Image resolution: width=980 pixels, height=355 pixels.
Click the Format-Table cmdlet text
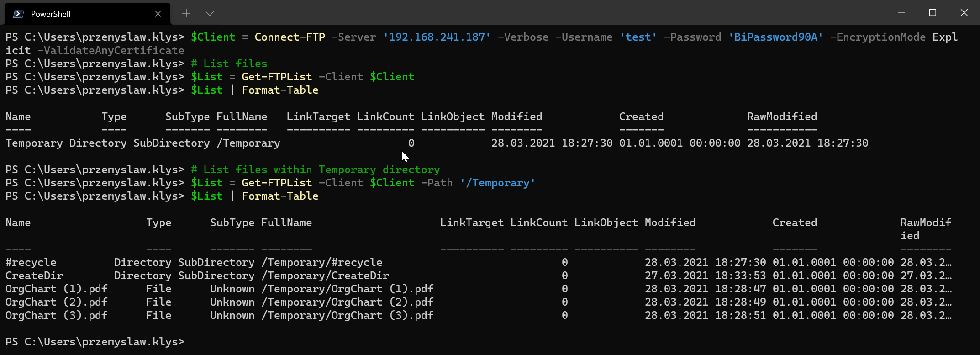pyautogui.click(x=280, y=90)
